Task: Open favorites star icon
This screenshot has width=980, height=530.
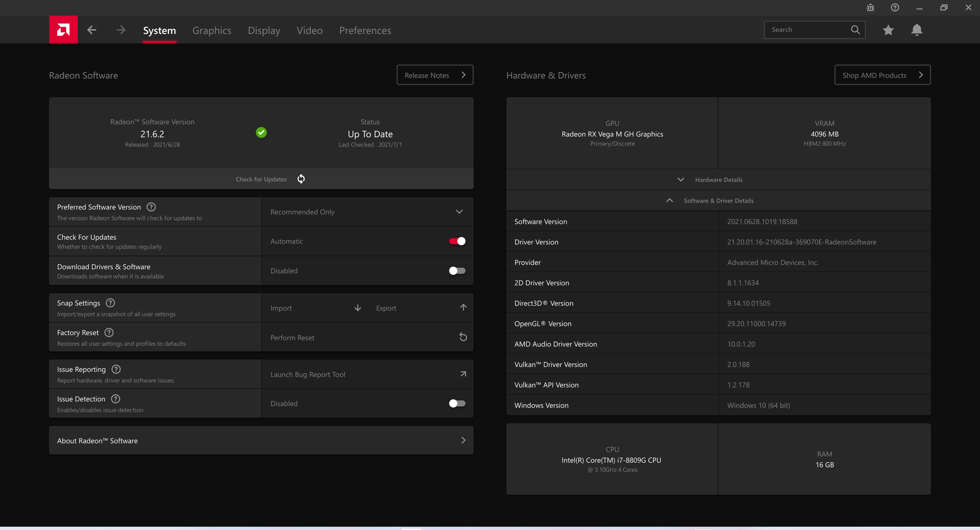Action: point(888,30)
